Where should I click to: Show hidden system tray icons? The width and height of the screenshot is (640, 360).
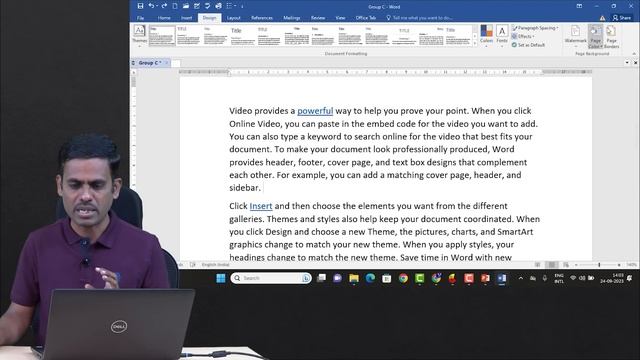coord(520,278)
